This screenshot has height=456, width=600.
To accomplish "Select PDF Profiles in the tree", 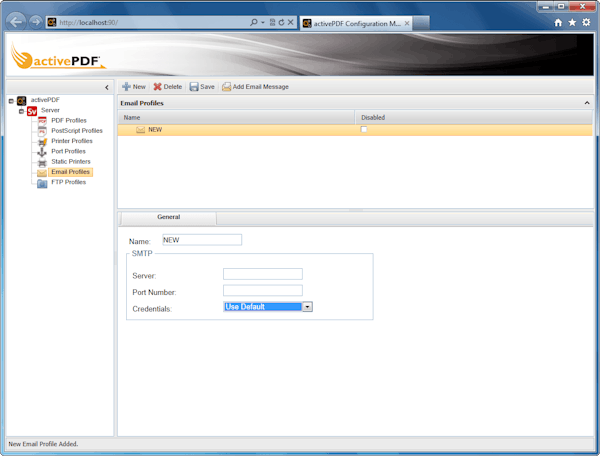I will pos(69,121).
